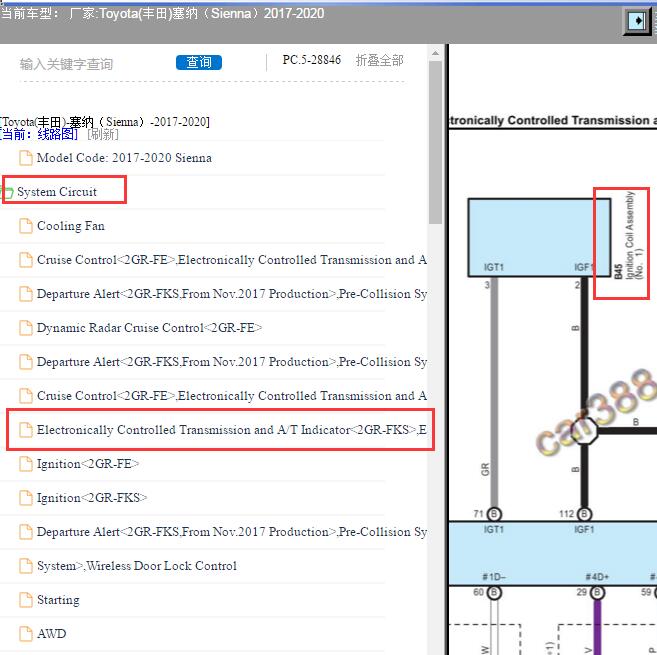The height and width of the screenshot is (655, 657).
Task: Click document icon beside Wireless Door Lock
Action: [26, 566]
